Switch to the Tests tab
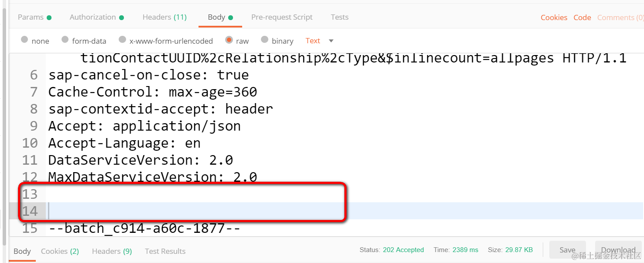The image size is (644, 263). coord(339,17)
